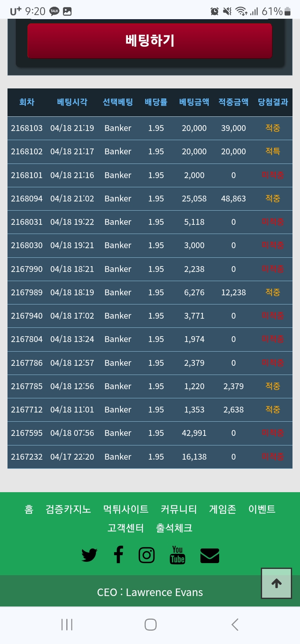Tap the 회차 column header
Image resolution: width=300 pixels, height=644 pixels.
coord(27,102)
